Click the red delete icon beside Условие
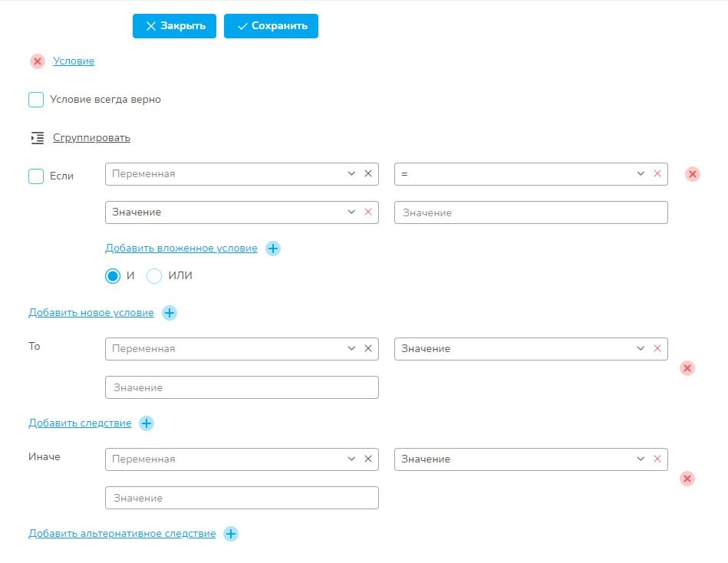The height and width of the screenshot is (563, 728). [x=38, y=61]
